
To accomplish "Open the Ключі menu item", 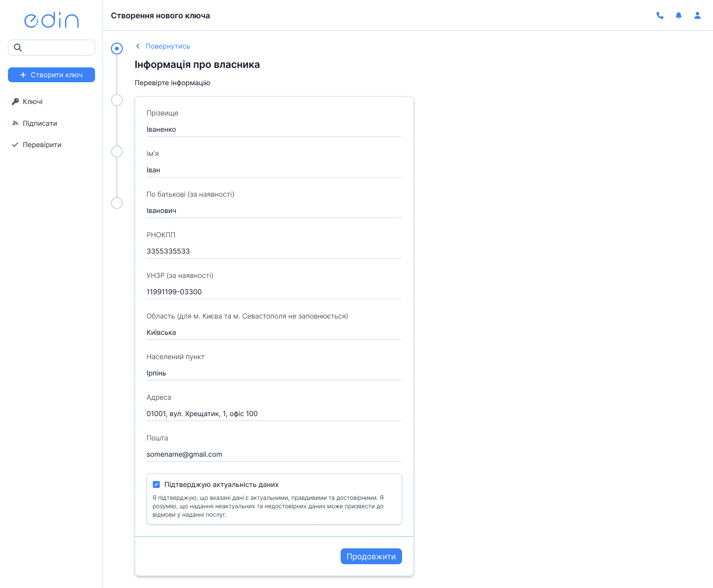I will tap(33, 102).
